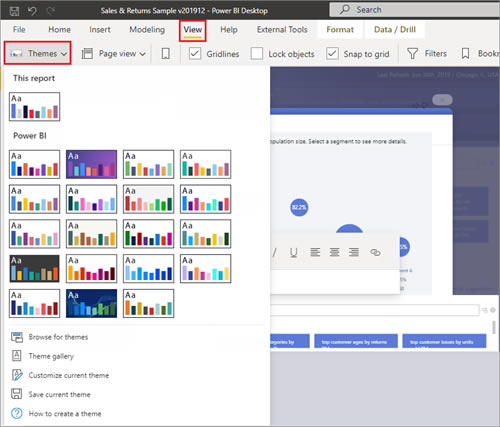The height and width of the screenshot is (427, 500).
Task: Switch to the Home tab
Action: [x=59, y=29]
